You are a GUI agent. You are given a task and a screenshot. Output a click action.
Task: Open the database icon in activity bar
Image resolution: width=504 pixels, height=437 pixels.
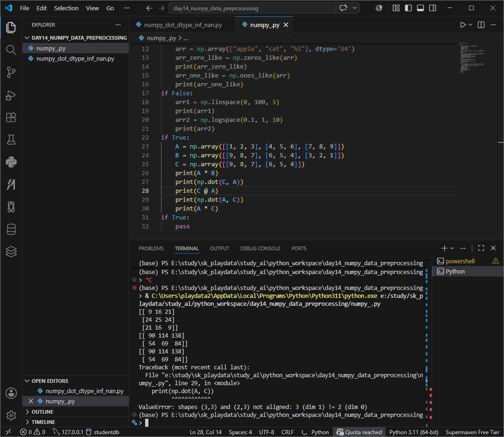11,229
